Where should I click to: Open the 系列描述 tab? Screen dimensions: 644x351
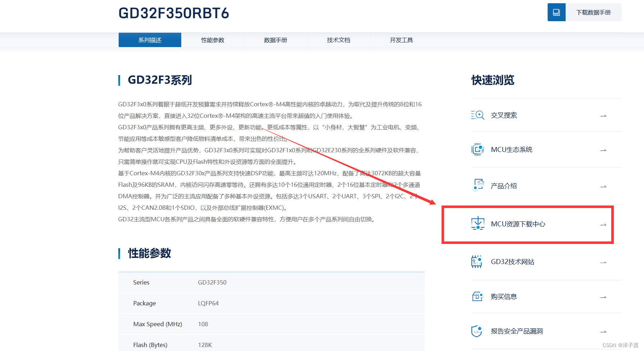150,40
